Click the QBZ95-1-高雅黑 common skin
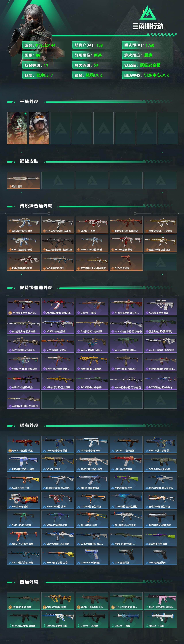This screenshot has height=644, width=184. pyautogui.click(x=92, y=619)
